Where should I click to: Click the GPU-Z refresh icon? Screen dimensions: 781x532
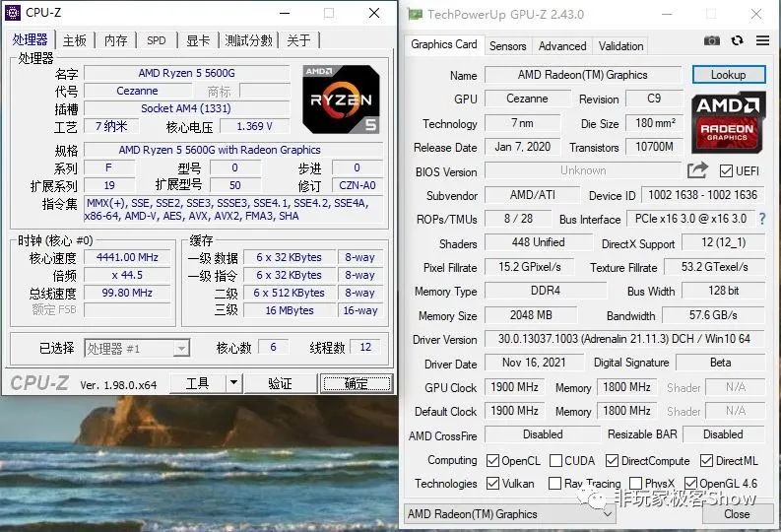[x=737, y=40]
